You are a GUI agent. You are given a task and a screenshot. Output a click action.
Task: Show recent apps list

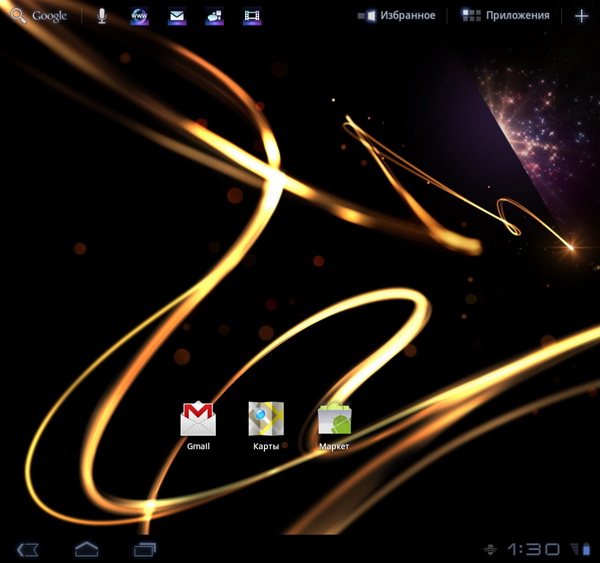(146, 549)
